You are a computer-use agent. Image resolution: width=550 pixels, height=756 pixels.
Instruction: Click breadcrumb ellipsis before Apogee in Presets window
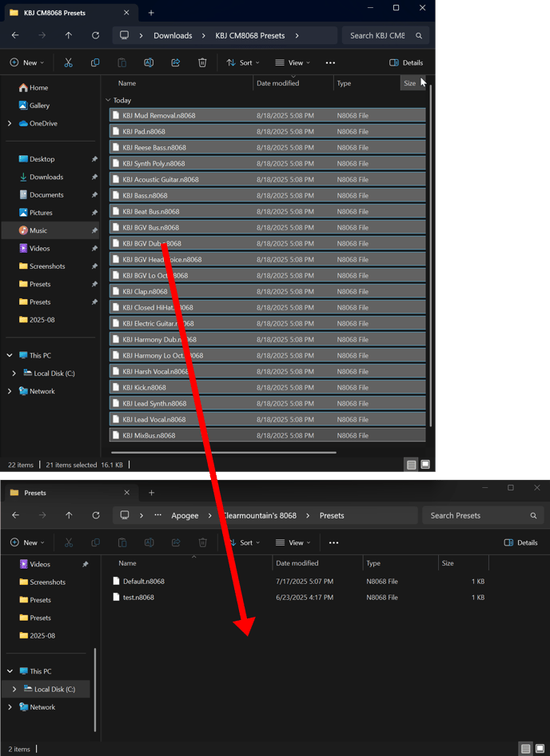point(158,515)
